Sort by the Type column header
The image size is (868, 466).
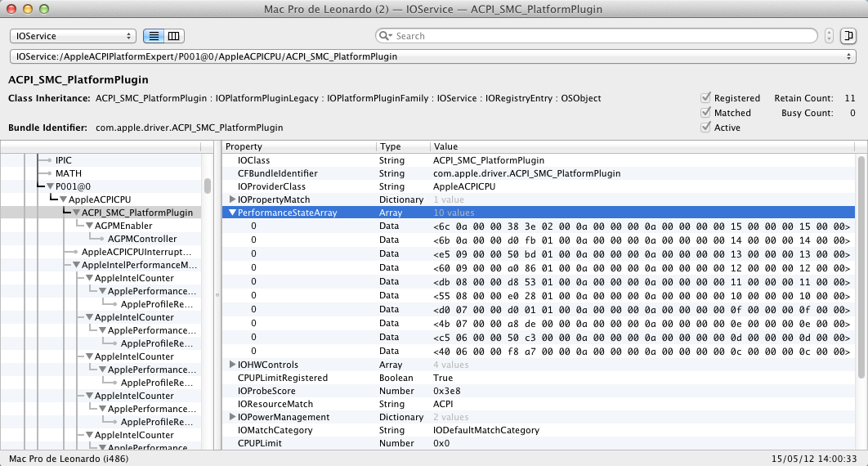(403, 146)
